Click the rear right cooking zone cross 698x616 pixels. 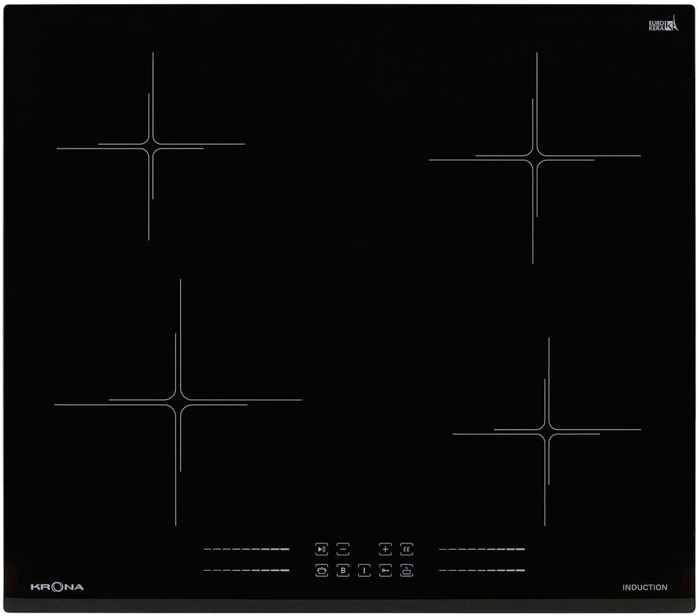pyautogui.click(x=535, y=158)
